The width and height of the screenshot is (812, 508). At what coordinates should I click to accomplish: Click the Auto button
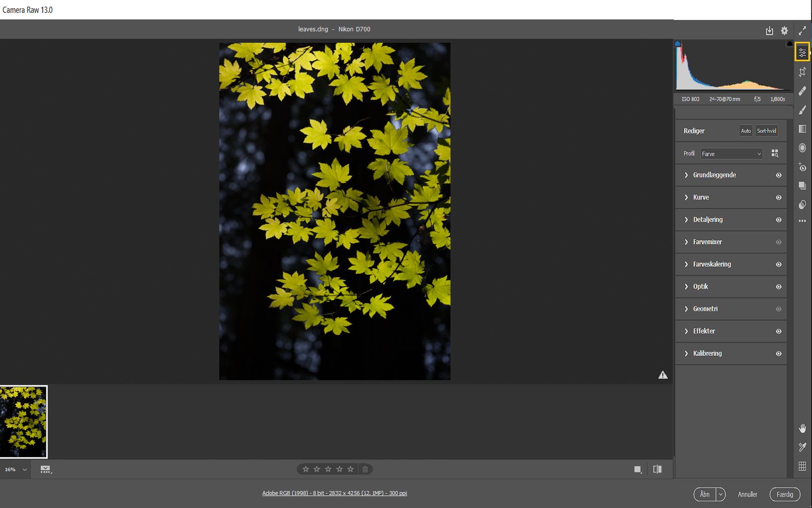(x=745, y=131)
